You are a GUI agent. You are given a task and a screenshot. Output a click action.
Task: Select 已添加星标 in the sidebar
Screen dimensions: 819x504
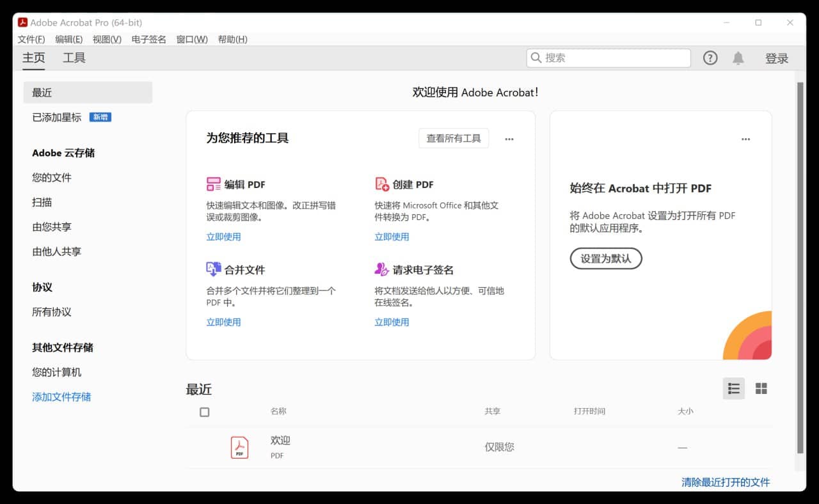tap(57, 117)
